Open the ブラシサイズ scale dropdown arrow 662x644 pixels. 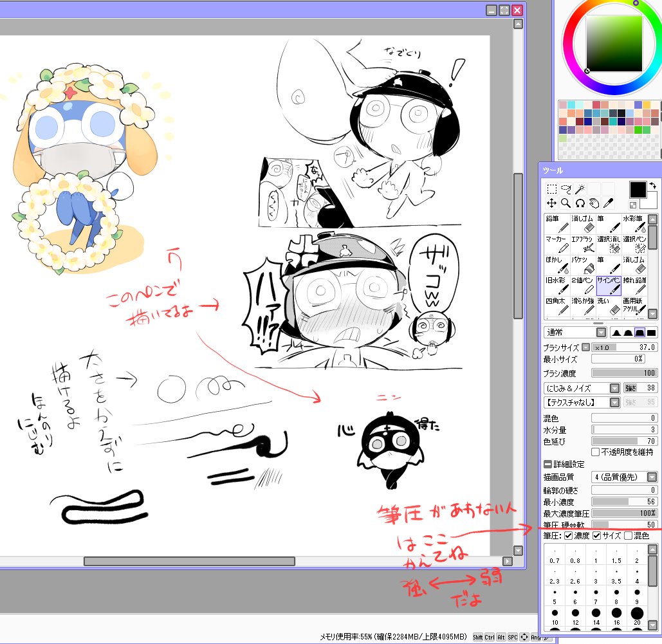585,347
